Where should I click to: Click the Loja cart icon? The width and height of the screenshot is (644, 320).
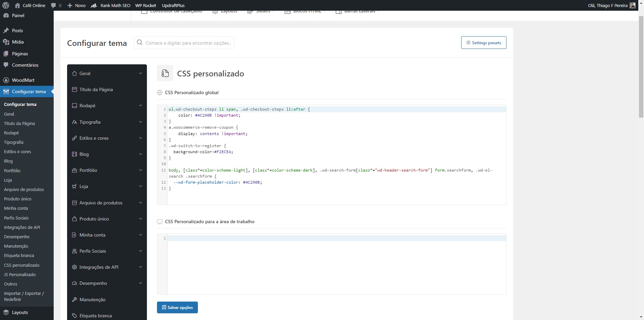tap(74, 186)
